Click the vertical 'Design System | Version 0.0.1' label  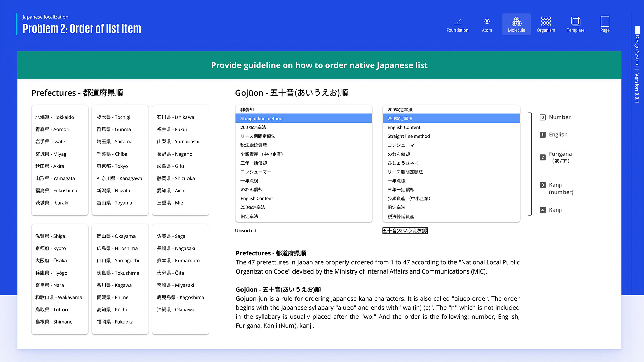(637, 69)
